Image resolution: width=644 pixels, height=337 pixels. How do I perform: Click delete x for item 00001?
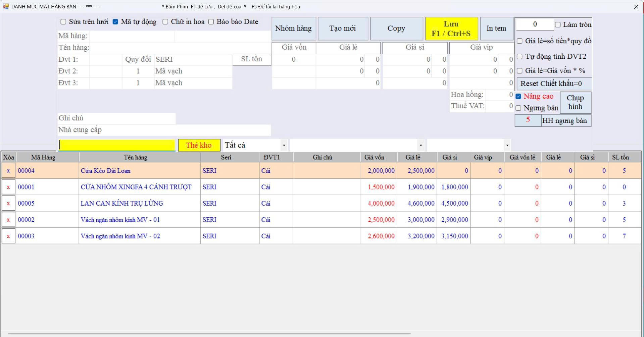tap(8, 187)
